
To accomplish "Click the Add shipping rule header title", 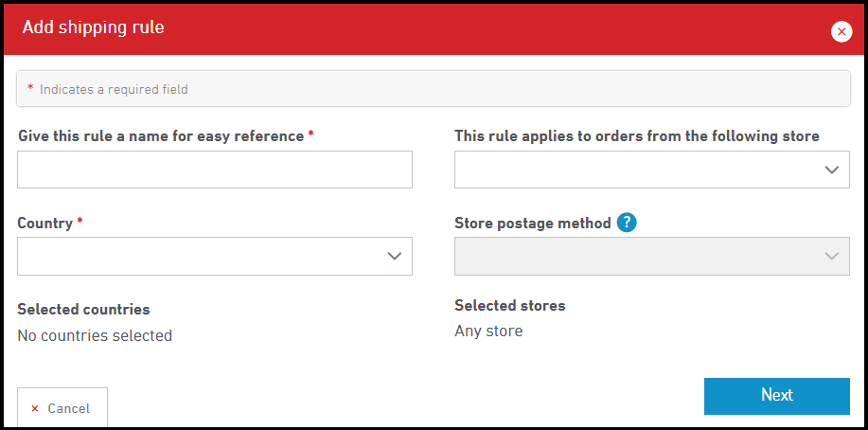I will pos(93,27).
